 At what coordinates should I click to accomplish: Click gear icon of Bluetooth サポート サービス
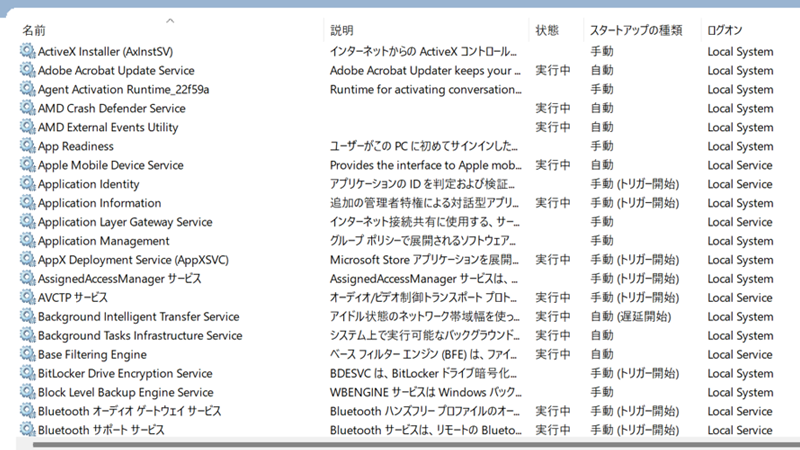27,430
